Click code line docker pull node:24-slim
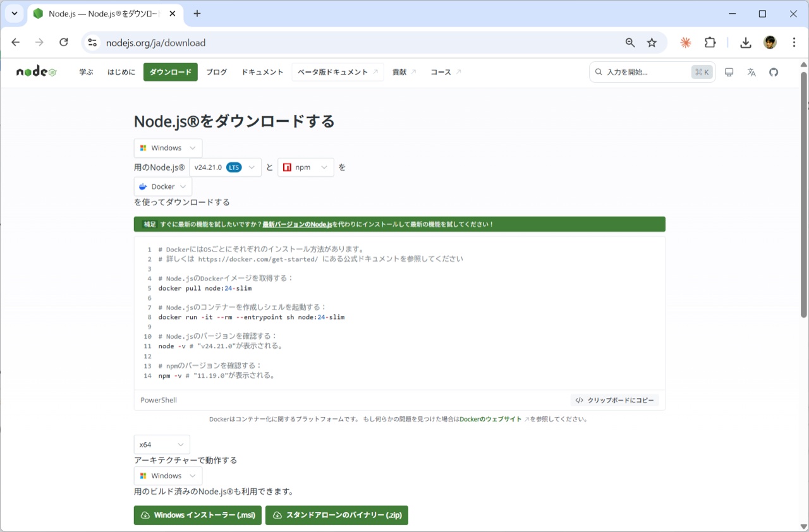Screen dimensions: 809x532 coord(205,288)
